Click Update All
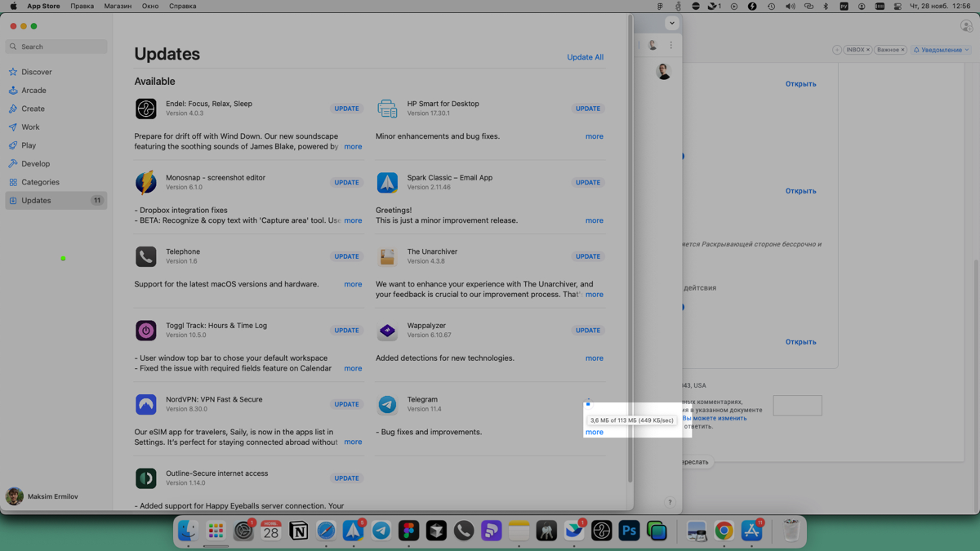 coord(585,57)
